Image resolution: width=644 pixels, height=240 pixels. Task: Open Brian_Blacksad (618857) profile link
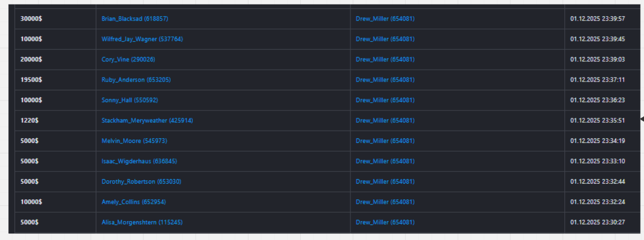[x=134, y=19]
